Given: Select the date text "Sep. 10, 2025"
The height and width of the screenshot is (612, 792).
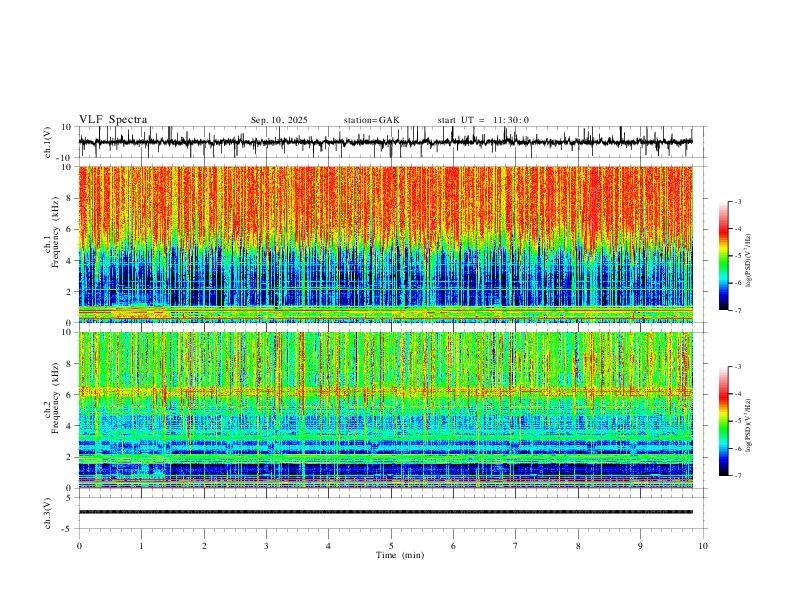Looking at the screenshot, I should pos(279,120).
